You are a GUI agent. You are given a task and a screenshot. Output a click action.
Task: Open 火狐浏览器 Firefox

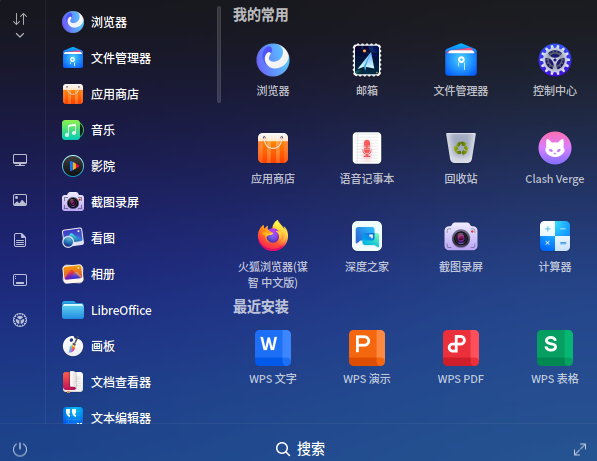(x=273, y=254)
